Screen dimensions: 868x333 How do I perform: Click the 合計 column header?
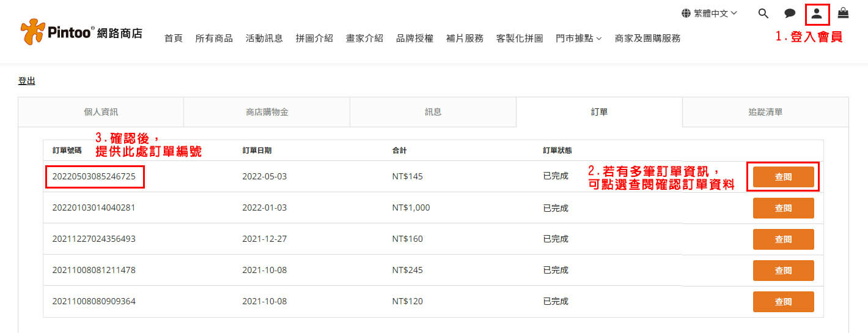click(400, 151)
